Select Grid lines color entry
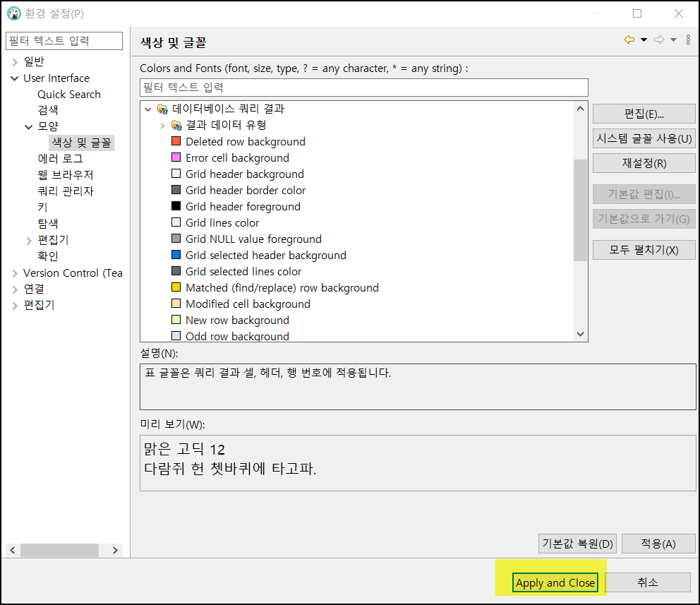This screenshot has height=605, width=700. (x=222, y=223)
